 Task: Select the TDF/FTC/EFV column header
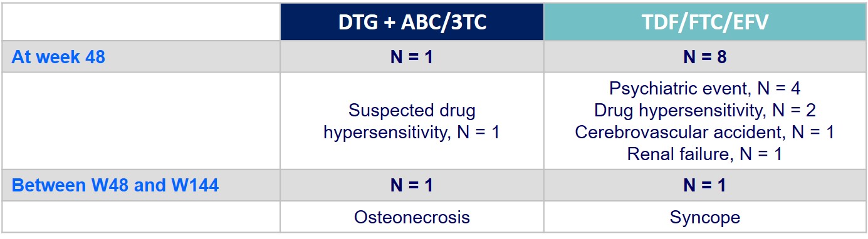(x=704, y=23)
